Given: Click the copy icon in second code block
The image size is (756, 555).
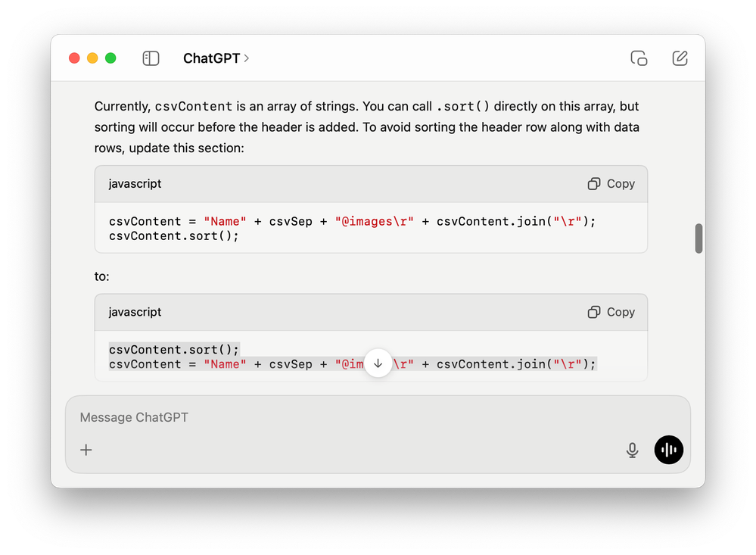Looking at the screenshot, I should 594,312.
